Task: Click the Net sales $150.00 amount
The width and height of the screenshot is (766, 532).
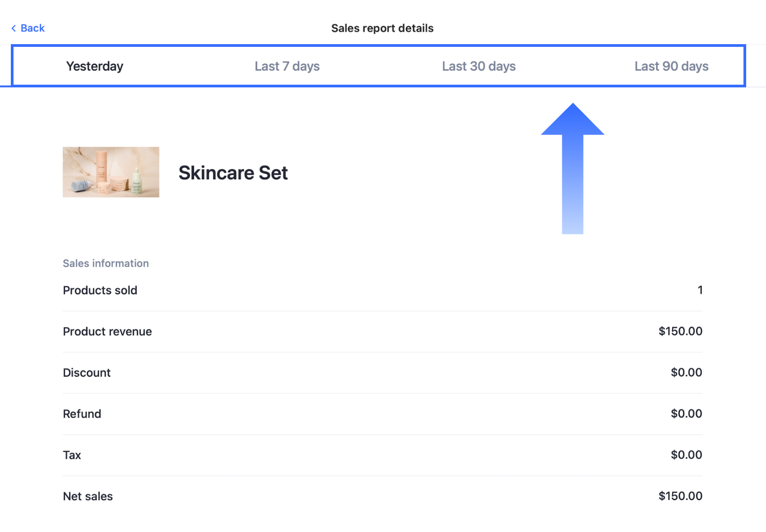Action: point(680,496)
